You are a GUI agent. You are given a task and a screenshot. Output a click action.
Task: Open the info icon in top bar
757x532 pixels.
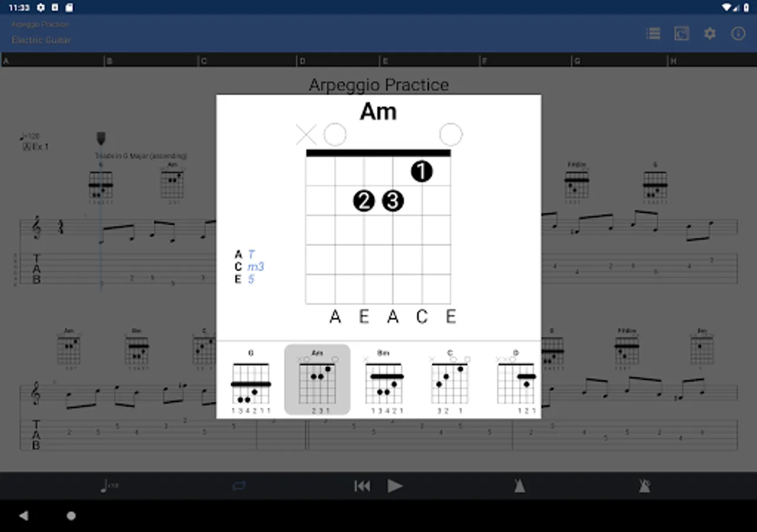point(738,34)
